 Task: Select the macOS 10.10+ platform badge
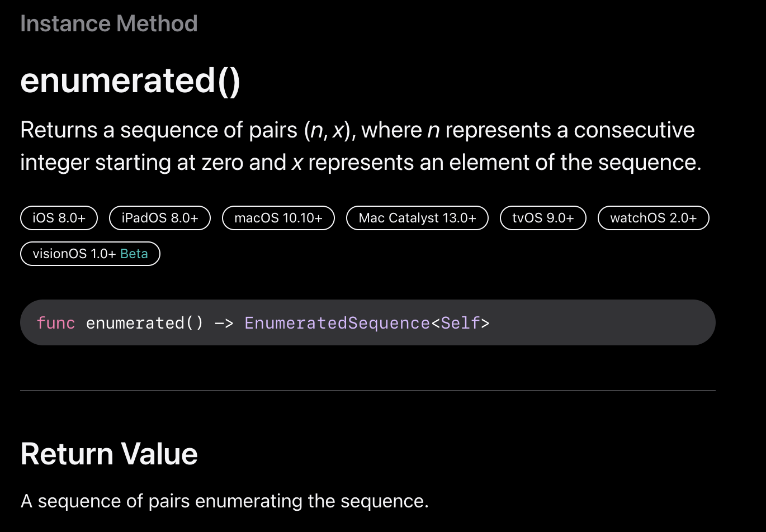[278, 218]
